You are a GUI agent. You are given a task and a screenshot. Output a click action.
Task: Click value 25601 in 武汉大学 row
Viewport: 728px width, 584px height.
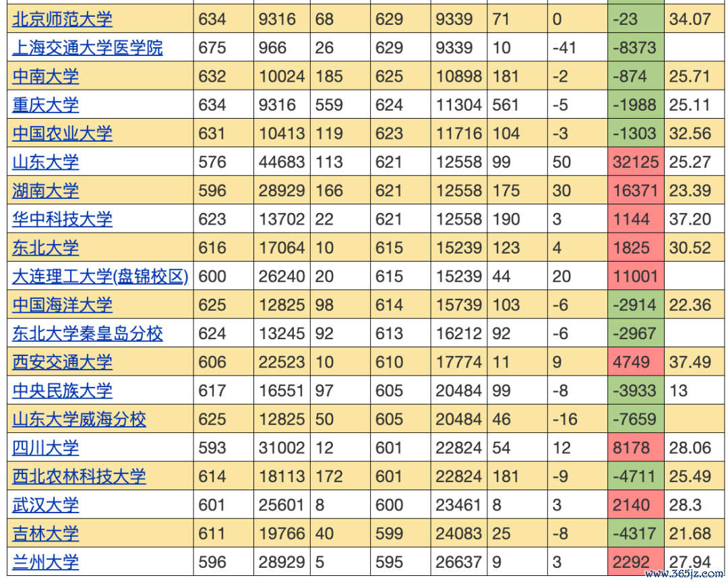point(281,505)
